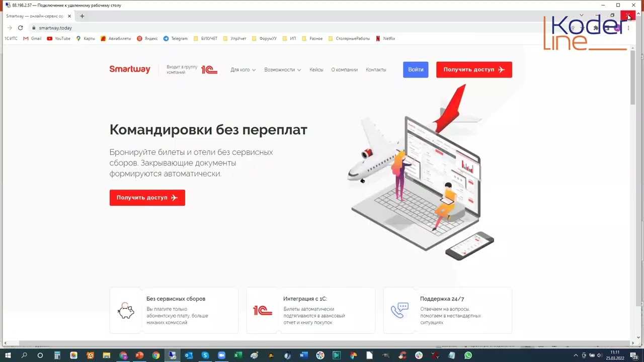The height and width of the screenshot is (362, 644).
Task: Open the Кейсы page
Action: (316, 70)
